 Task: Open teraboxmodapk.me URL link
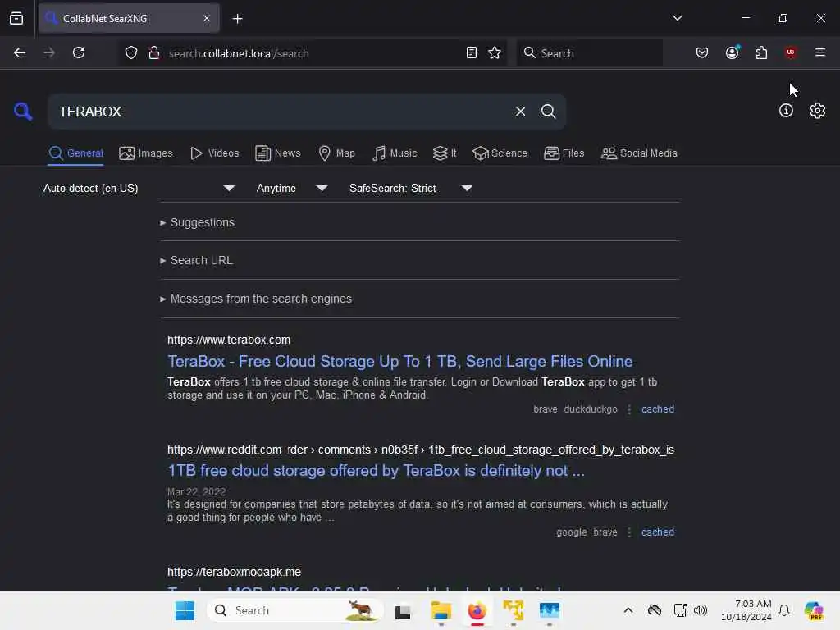pyautogui.click(x=234, y=572)
